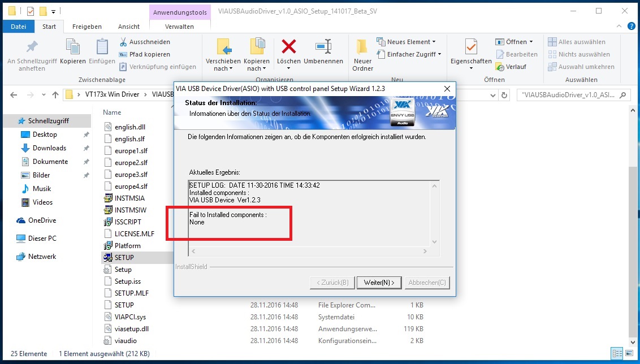Switch to details view icon in status bar
Image resolution: width=640 pixels, height=364 pixels.
(x=617, y=353)
